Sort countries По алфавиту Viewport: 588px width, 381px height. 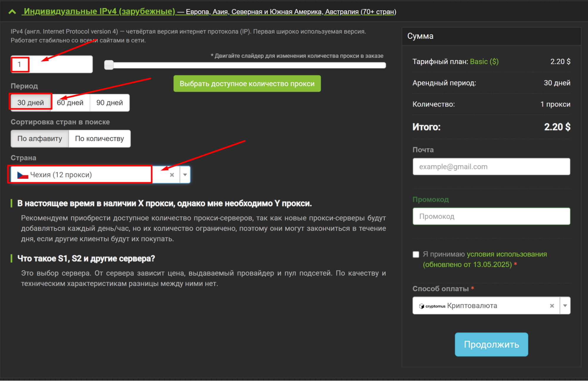[40, 139]
